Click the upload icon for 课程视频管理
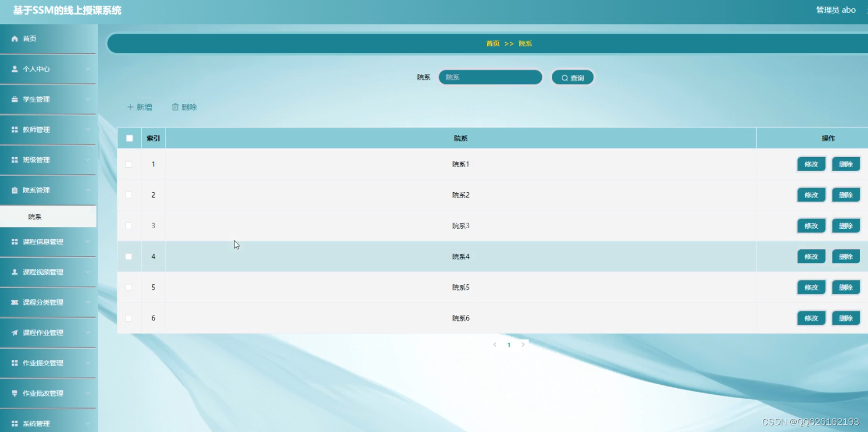Screen dimensions: 868x432 [x=15, y=272]
